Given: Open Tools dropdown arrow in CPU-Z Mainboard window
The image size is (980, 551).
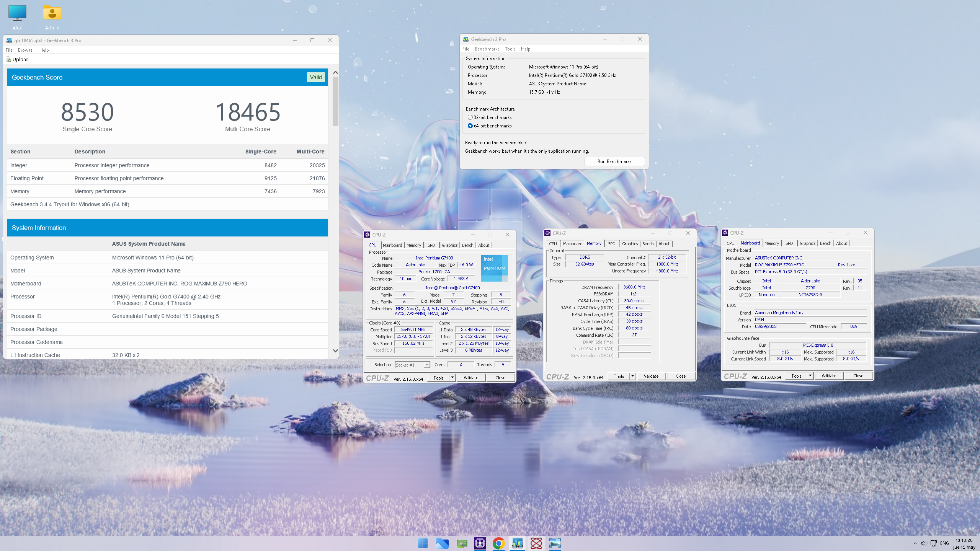Looking at the screenshot, I should click(810, 376).
